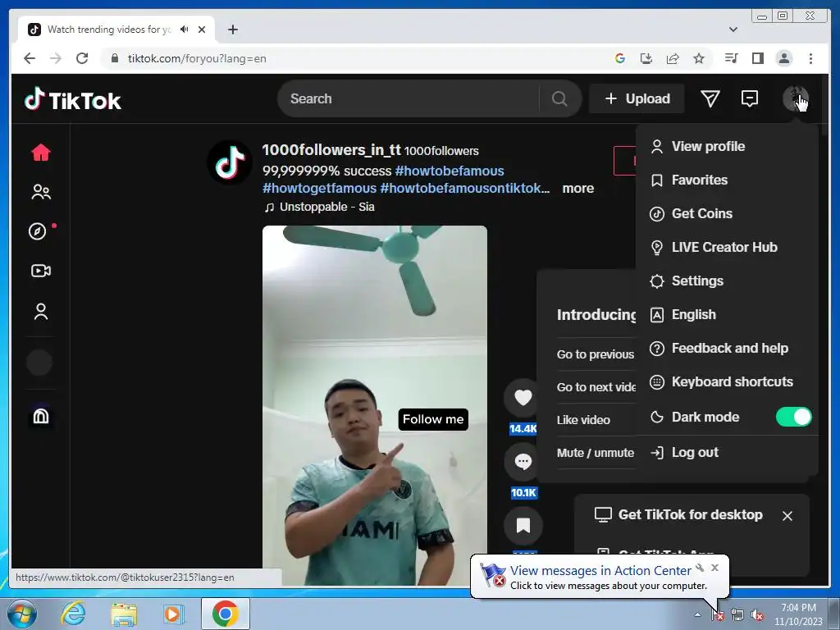Viewport: 840px width, 630px height.
Task: Click #howtobefamous hashtag
Action: tap(450, 171)
